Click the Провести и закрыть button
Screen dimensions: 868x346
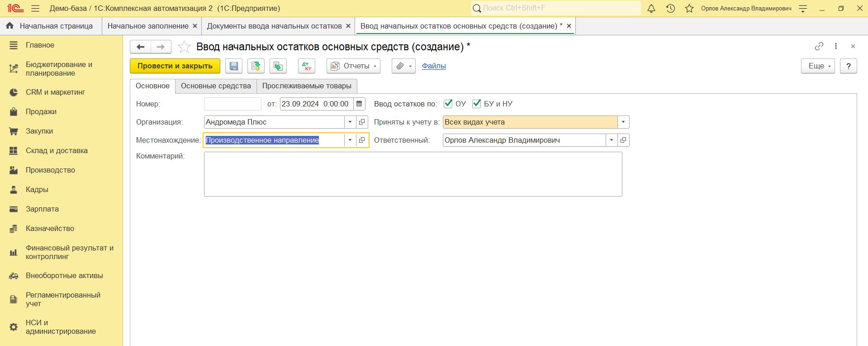point(175,66)
